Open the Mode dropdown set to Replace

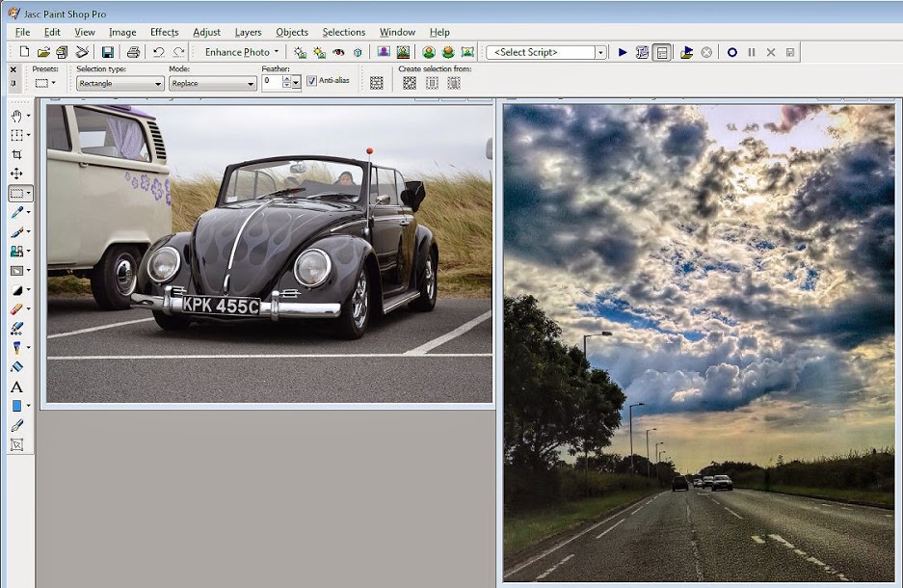tap(212, 84)
